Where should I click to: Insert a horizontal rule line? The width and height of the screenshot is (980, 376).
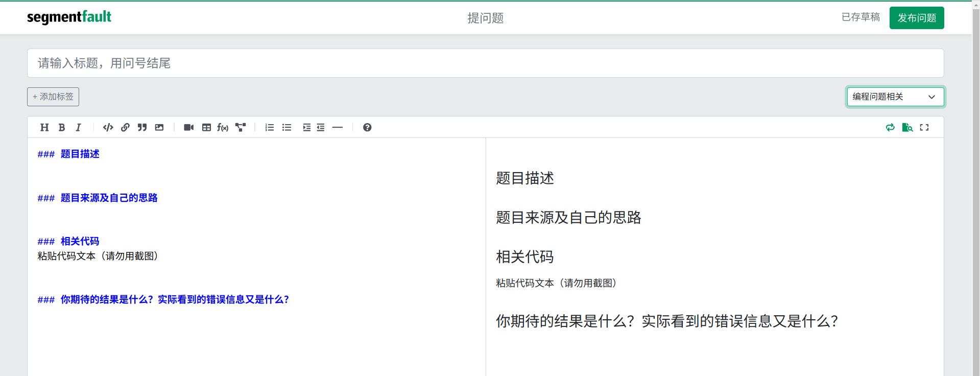(338, 127)
